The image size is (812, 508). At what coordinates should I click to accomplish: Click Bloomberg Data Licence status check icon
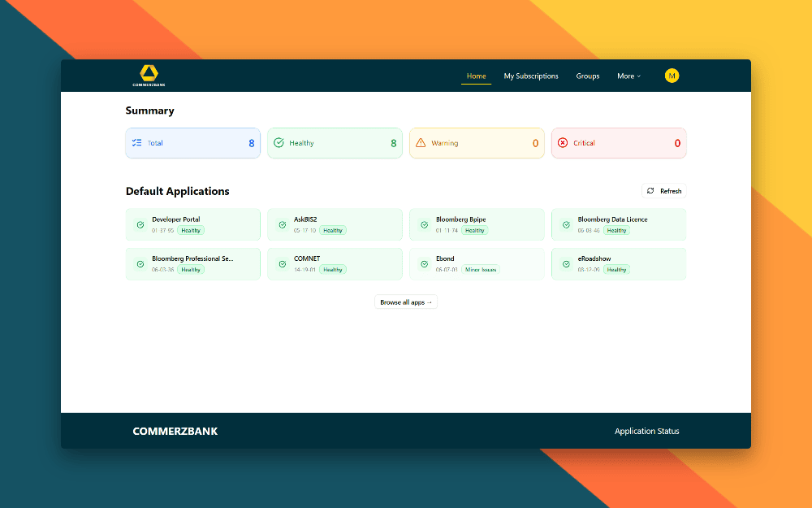(566, 224)
